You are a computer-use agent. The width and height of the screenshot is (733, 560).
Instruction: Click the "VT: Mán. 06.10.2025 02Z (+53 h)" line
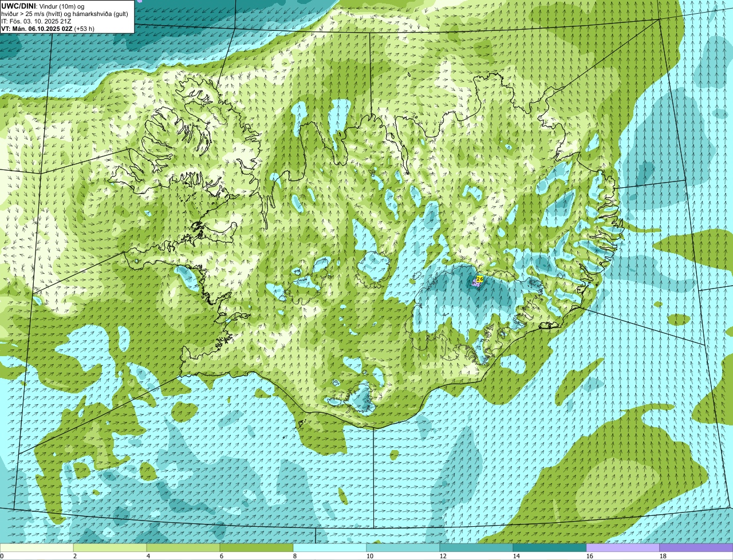pyautogui.click(x=48, y=28)
